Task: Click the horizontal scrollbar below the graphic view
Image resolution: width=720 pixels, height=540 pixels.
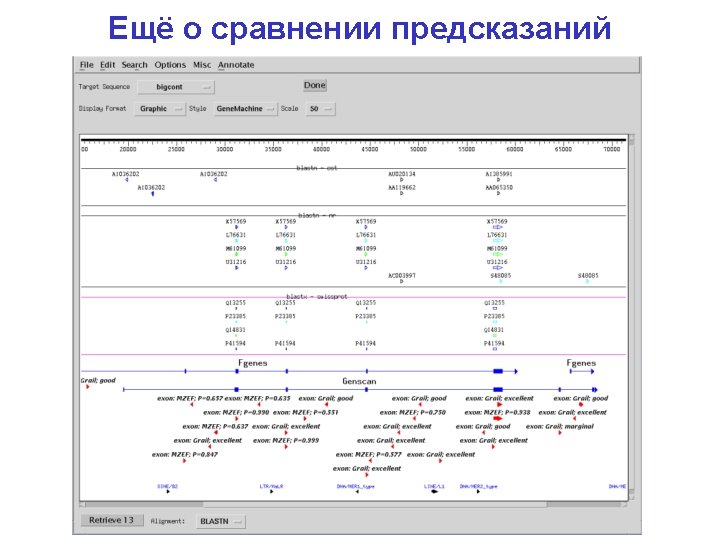Action: pos(354,504)
